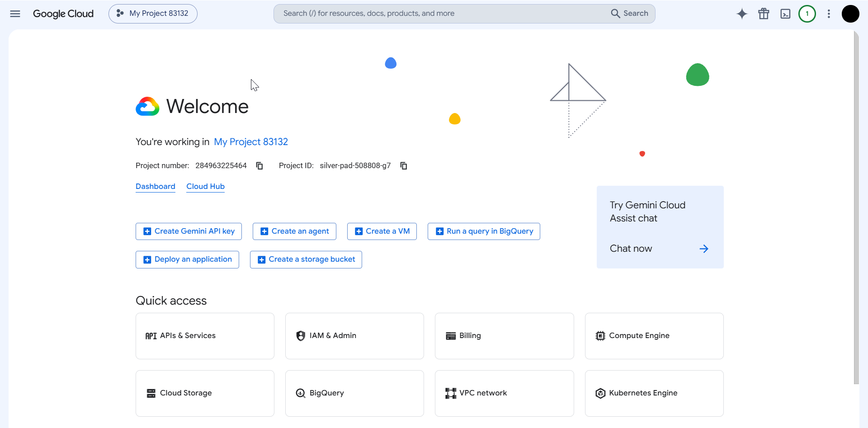Click Create a storage bucket button
The image size is (868, 428).
(306, 259)
